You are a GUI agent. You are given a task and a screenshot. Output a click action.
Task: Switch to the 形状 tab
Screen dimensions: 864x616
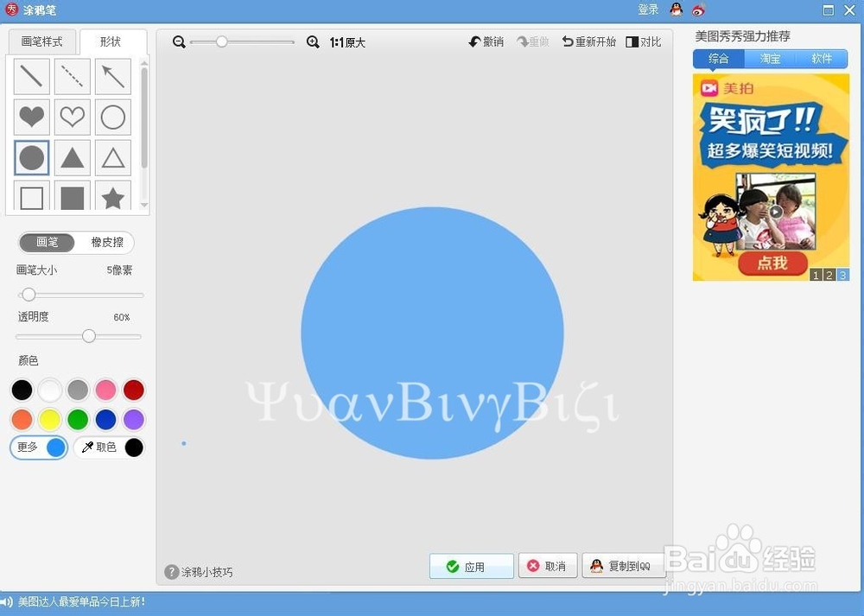tap(112, 41)
